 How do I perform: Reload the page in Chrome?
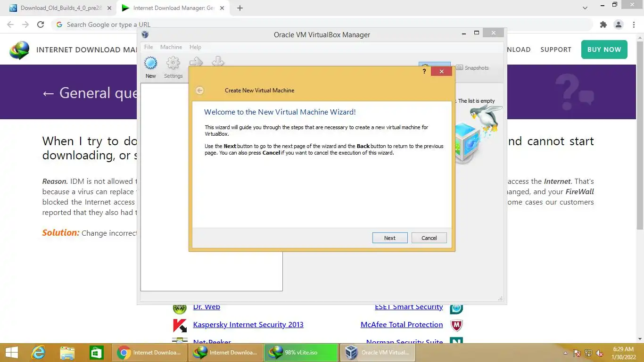[41, 25]
